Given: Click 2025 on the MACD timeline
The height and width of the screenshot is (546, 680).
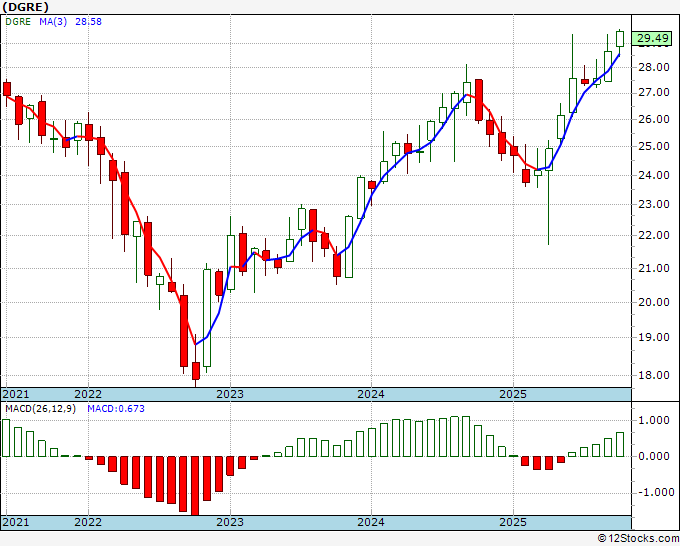Looking at the screenshot, I should coord(513,522).
